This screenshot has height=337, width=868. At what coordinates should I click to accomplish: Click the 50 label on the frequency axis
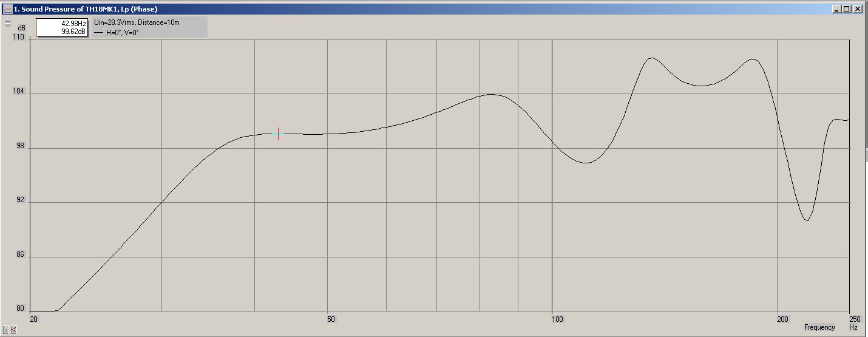330,319
